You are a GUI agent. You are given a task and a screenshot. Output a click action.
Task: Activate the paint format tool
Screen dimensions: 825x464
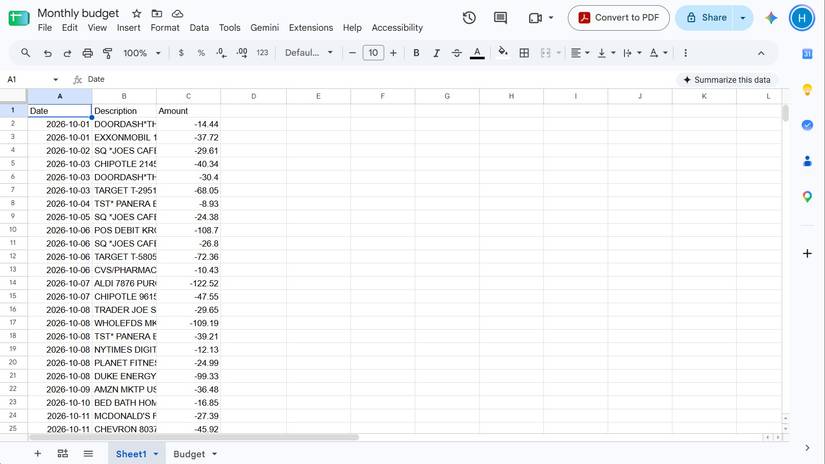[x=107, y=53]
